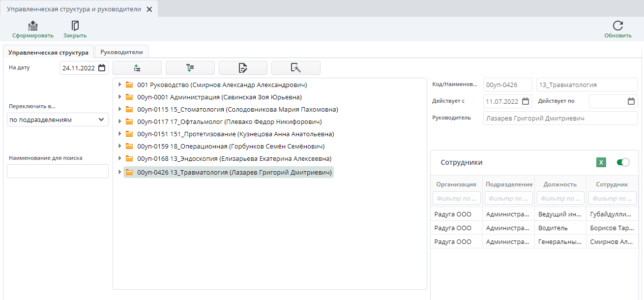Click folder icon of 17_Офтальмолог
The width and height of the screenshot is (644, 300).
(129, 121)
